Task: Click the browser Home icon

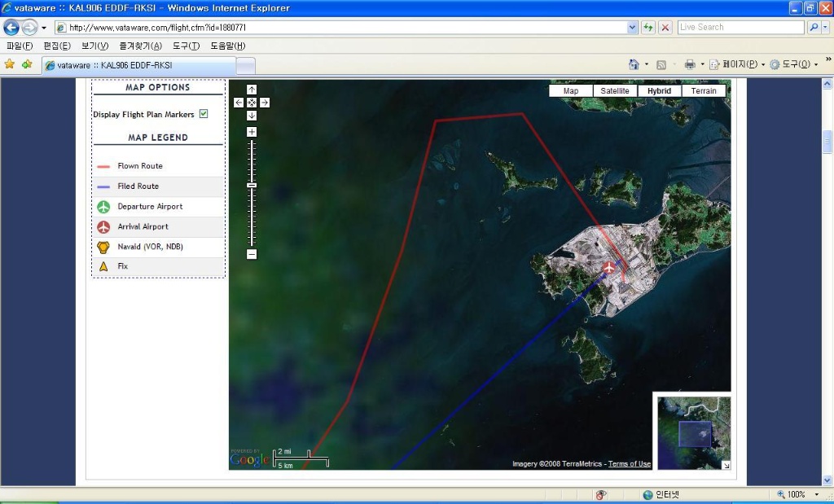Action: pyautogui.click(x=634, y=64)
